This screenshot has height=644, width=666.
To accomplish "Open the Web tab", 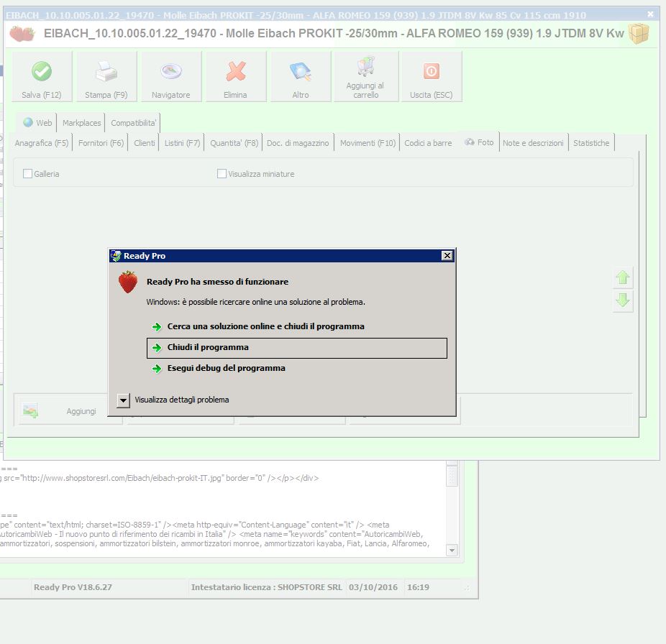I will (38, 123).
